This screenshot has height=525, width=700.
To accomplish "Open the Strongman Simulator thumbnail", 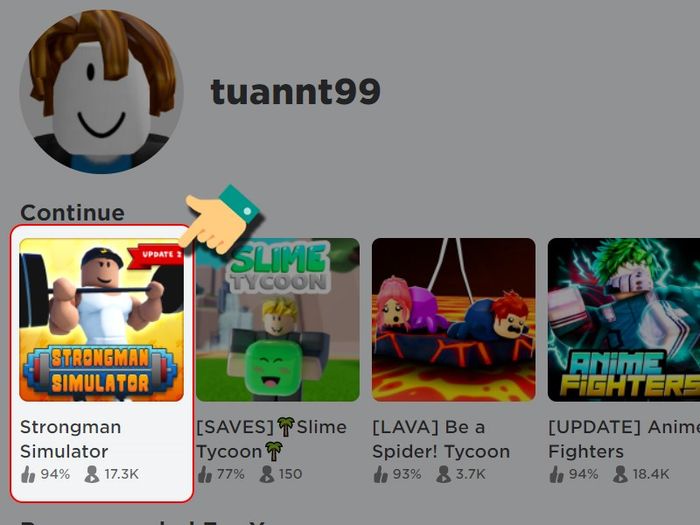I will point(101,320).
